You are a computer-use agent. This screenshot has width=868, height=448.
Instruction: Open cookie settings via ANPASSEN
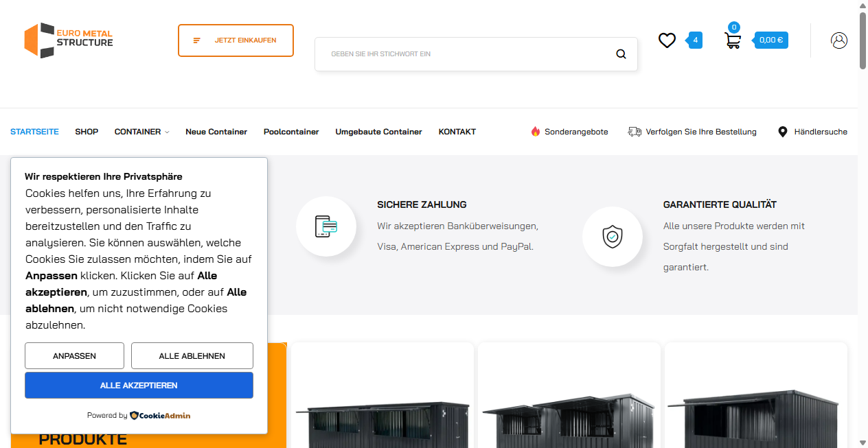[x=74, y=355]
